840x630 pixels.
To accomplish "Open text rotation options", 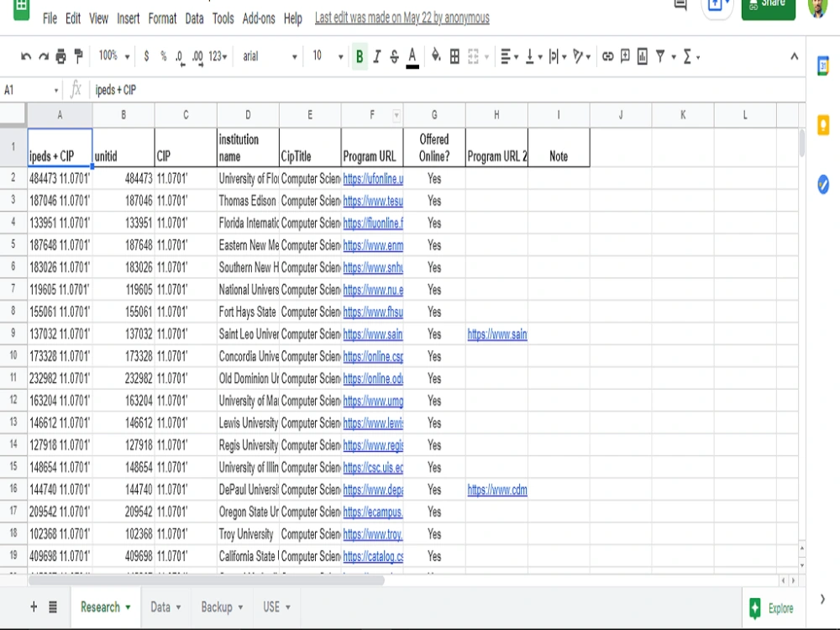I will point(581,56).
